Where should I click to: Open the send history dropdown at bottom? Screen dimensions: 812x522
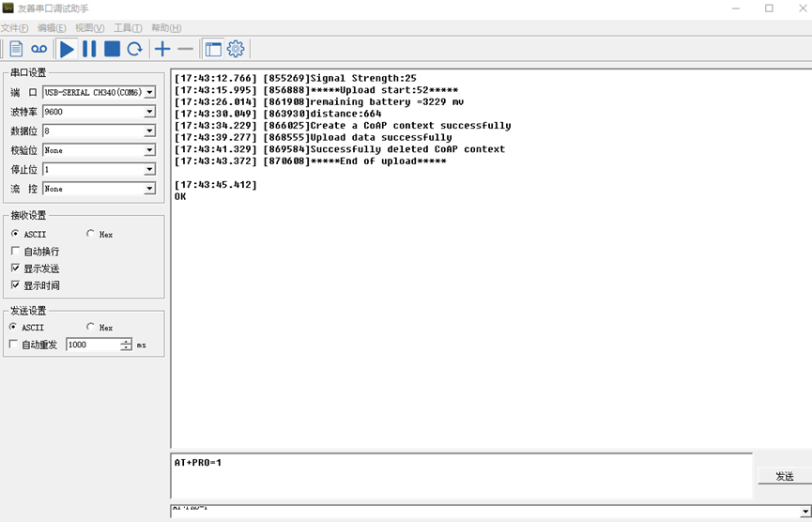coord(805,511)
